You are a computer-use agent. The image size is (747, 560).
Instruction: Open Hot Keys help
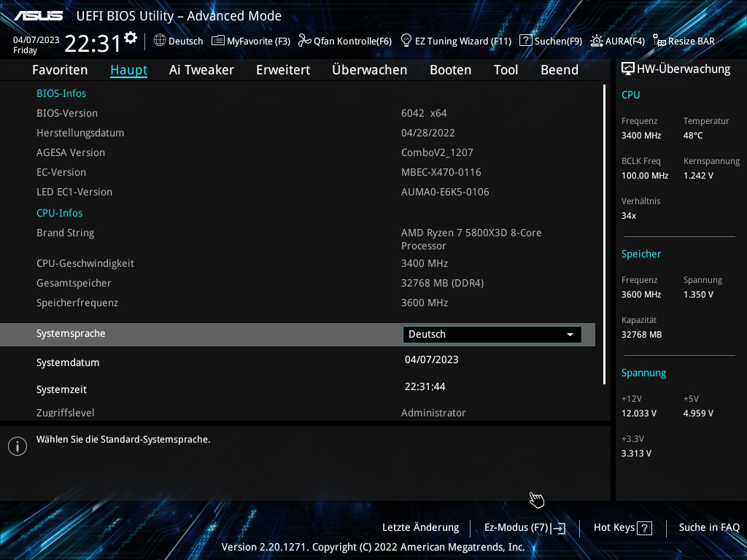pyautogui.click(x=623, y=528)
